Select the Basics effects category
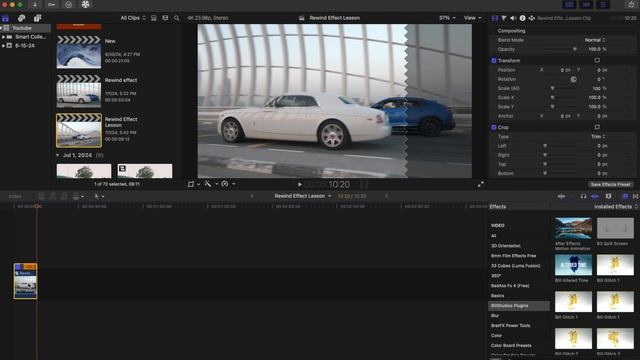This screenshot has width=640, height=360. pos(498,296)
